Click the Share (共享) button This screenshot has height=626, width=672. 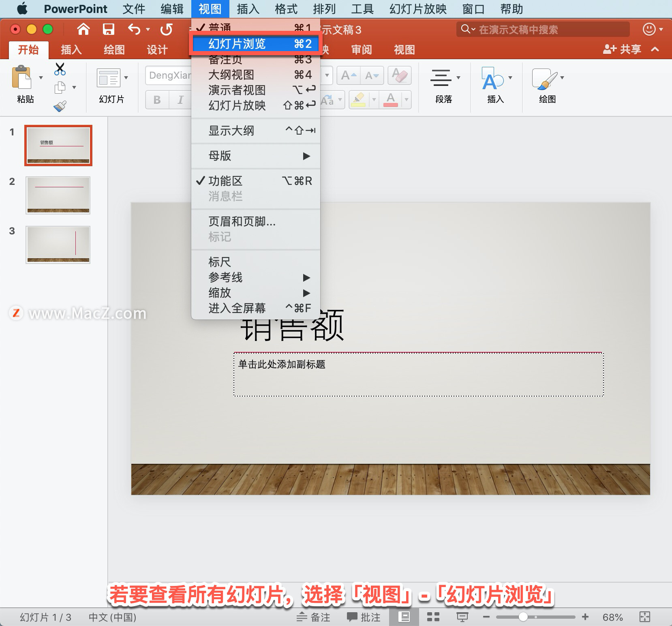623,49
